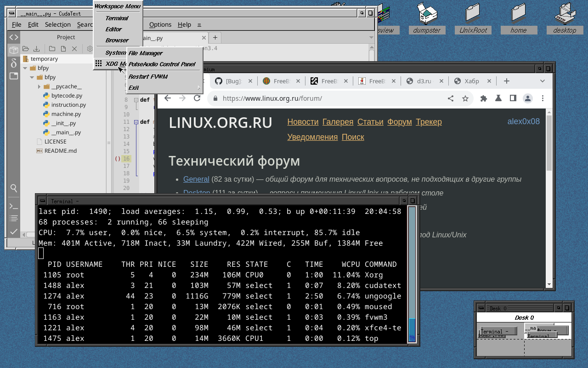
Task: Share the page using the share icon
Action: 451,98
